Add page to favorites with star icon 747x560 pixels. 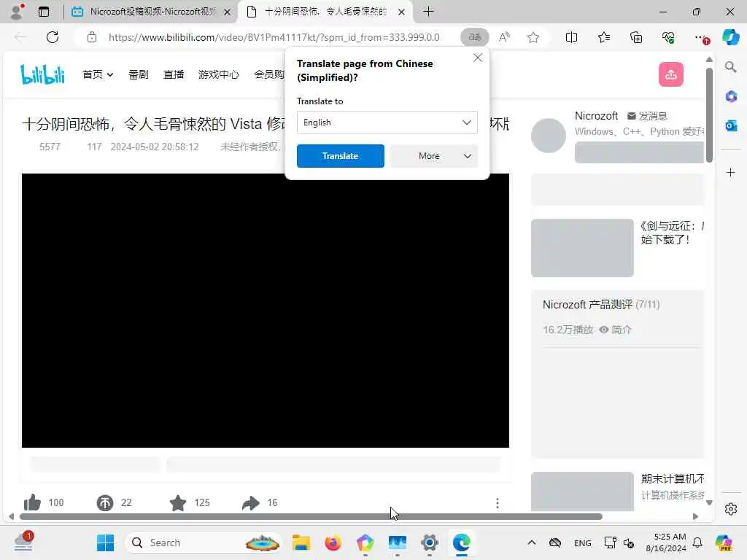pos(533,37)
